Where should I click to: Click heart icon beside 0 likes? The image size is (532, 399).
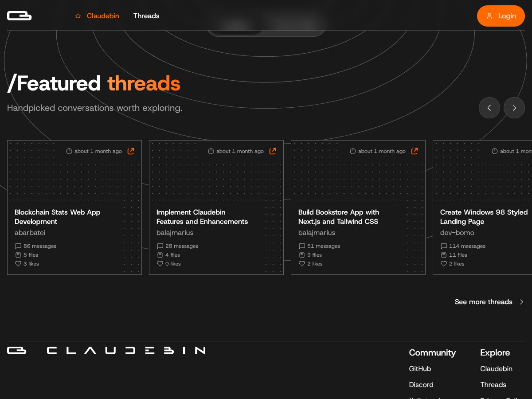point(160,264)
